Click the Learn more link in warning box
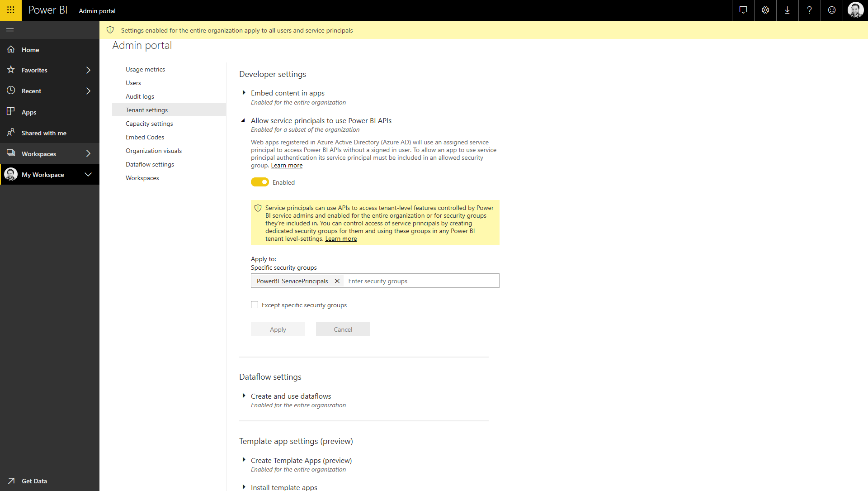Image resolution: width=868 pixels, height=491 pixels. click(340, 238)
